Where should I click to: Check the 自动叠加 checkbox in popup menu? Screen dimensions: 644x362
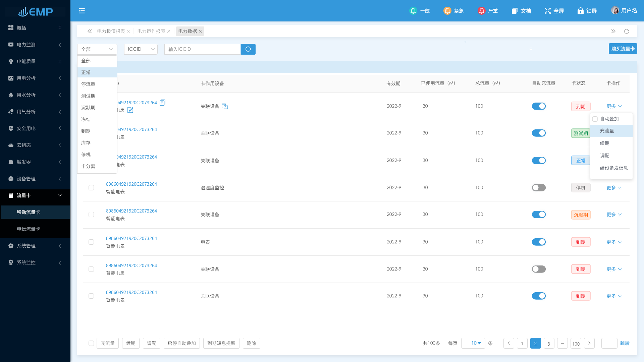[595, 119]
